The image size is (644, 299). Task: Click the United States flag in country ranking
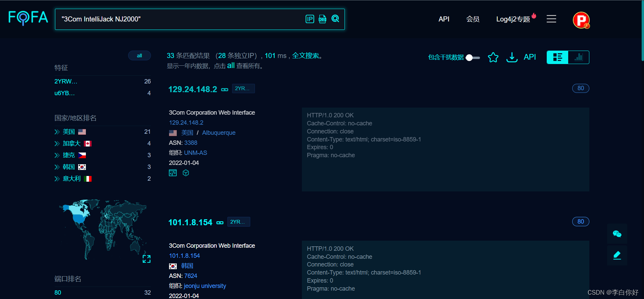82,132
